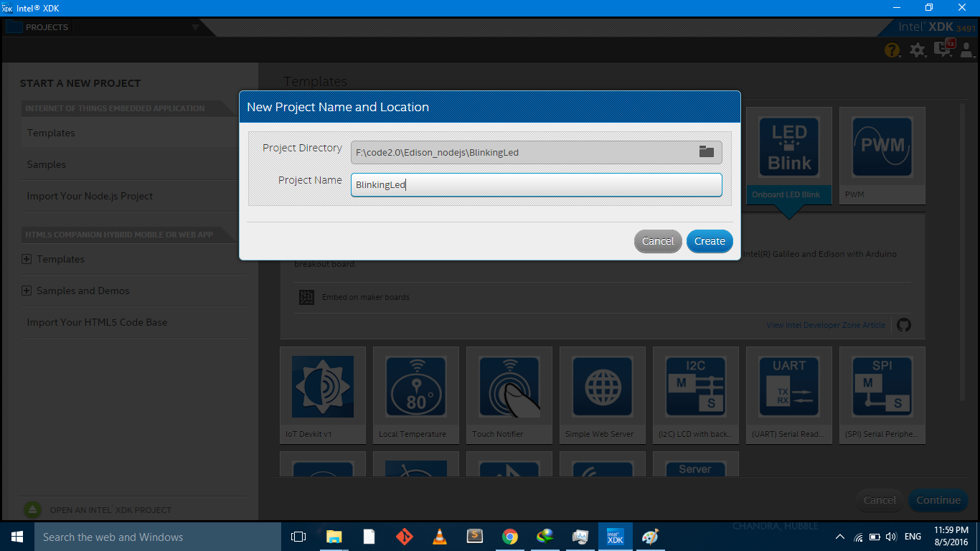The height and width of the screenshot is (551, 980).
Task: Pick the Simple Web Server template
Action: 602,395
